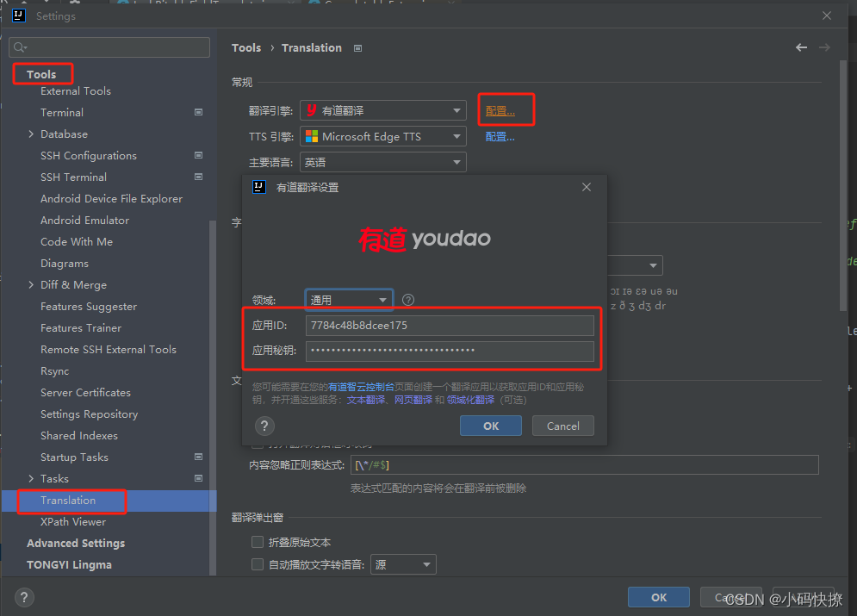Click the marker icon beside SSH Configurations
This screenshot has height=616, width=857.
click(198, 155)
